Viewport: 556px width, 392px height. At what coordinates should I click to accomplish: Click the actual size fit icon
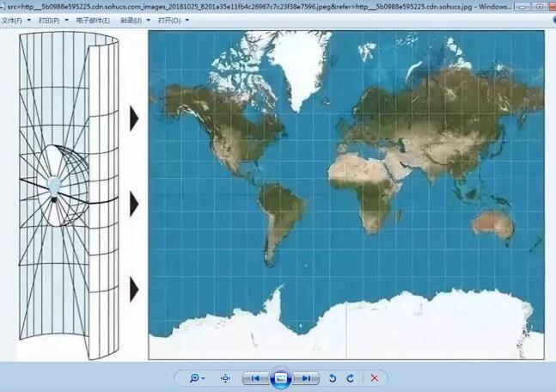[225, 378]
